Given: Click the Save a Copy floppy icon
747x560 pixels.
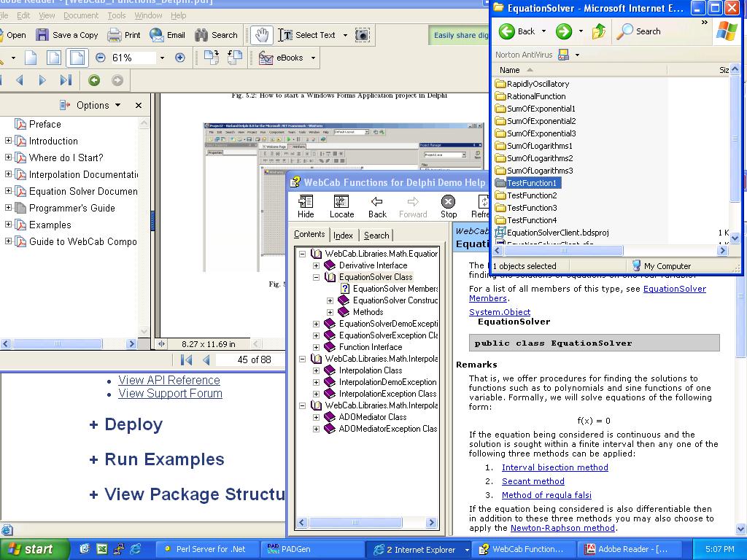Looking at the screenshot, I should pyautogui.click(x=42, y=35).
